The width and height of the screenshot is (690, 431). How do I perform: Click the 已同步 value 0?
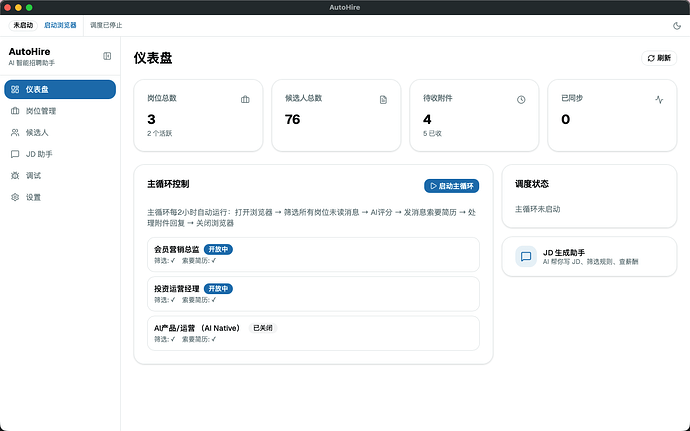[x=565, y=119]
